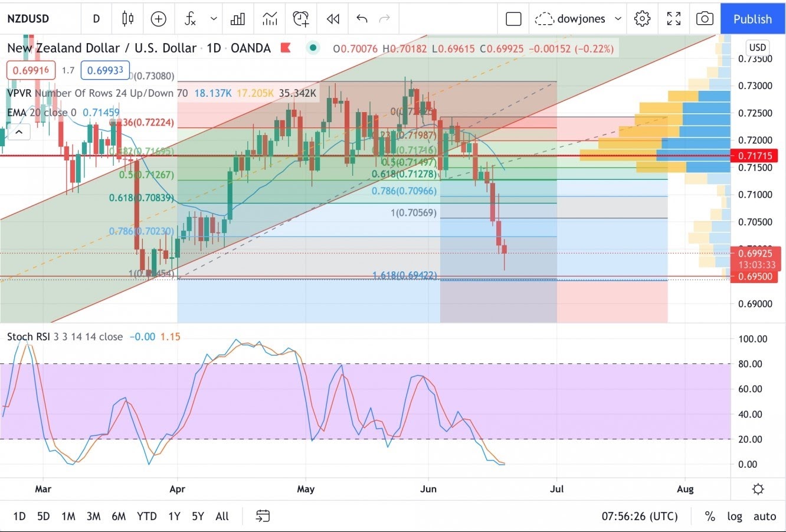Open chart settings gear icon
786x532 pixels.
(x=642, y=19)
